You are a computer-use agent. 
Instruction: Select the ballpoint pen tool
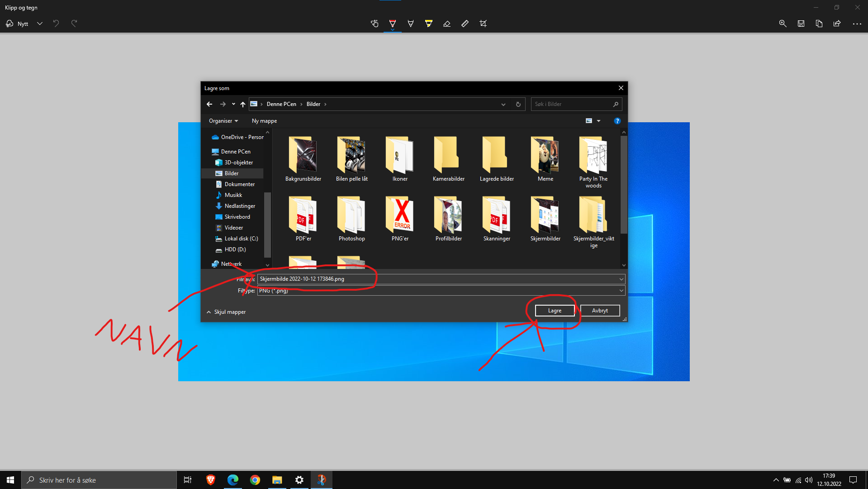pos(393,24)
